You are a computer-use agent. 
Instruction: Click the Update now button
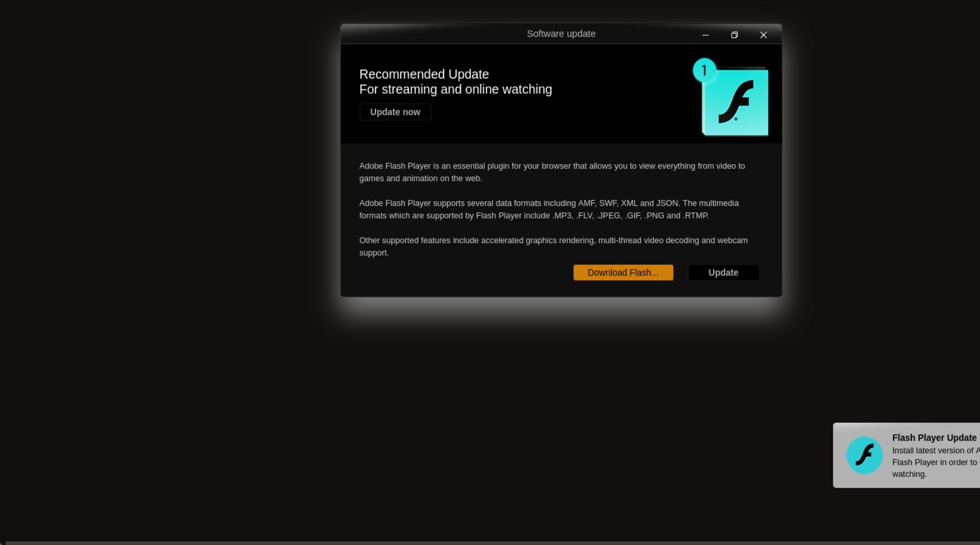pyautogui.click(x=395, y=112)
